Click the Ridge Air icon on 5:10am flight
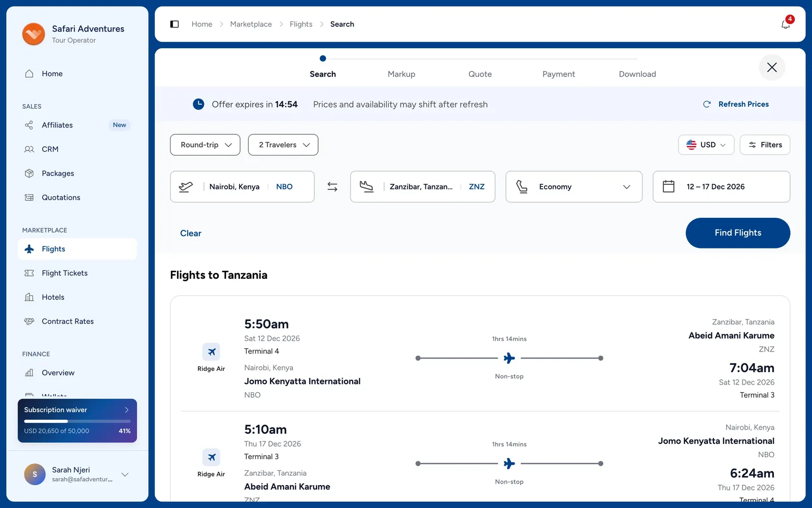The image size is (812, 508). click(211, 457)
